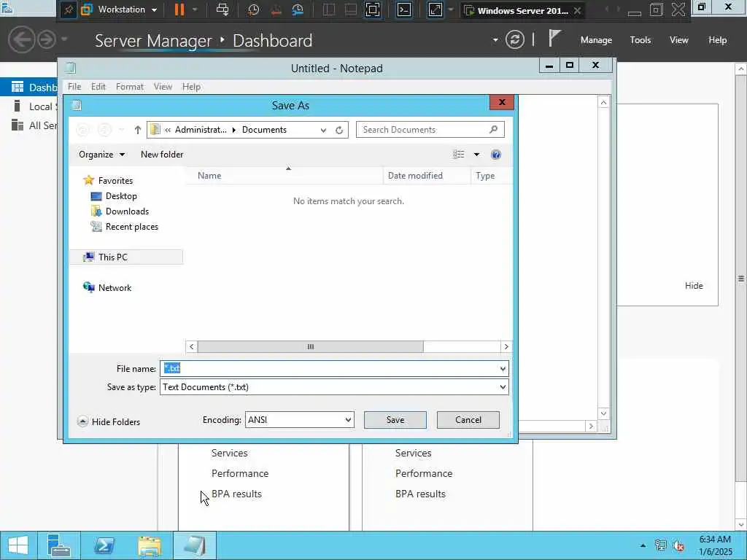This screenshot has height=560, width=747.
Task: Pause the virtual machine in Workstation toolbar
Action: 179,9
